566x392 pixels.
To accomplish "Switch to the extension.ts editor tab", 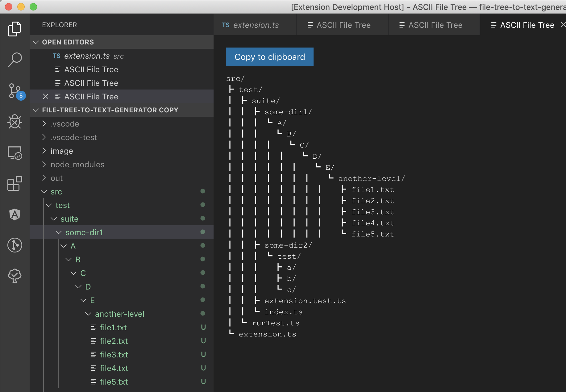I will 255,25.
